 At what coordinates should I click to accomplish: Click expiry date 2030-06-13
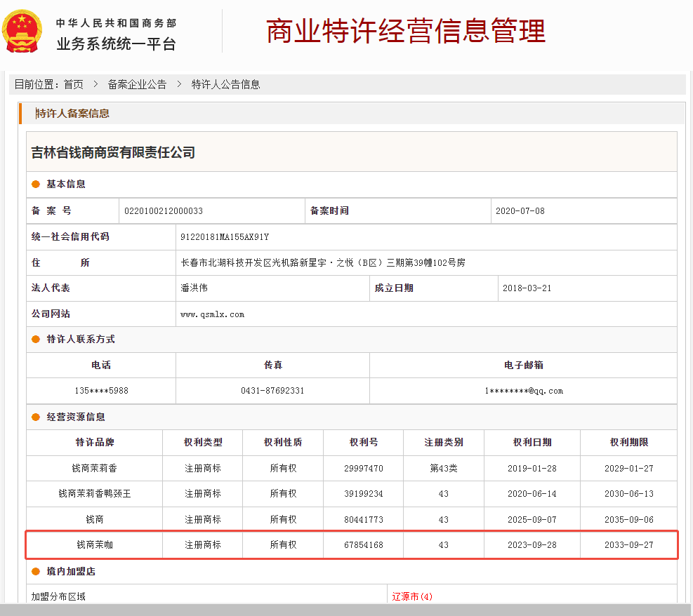pos(629,494)
